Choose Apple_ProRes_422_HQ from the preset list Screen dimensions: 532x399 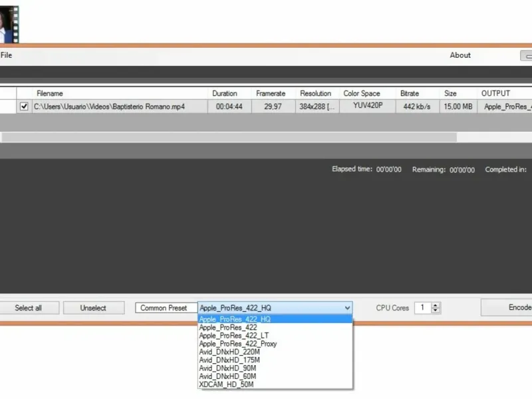(275, 319)
